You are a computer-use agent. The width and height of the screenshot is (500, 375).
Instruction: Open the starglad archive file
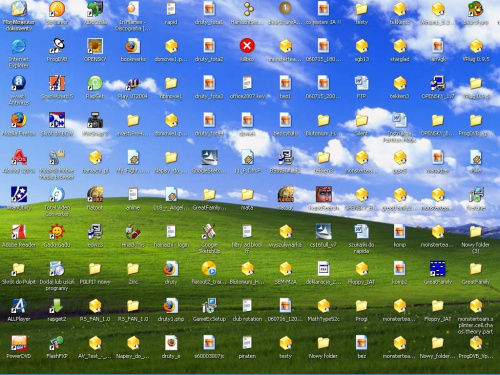(400, 46)
